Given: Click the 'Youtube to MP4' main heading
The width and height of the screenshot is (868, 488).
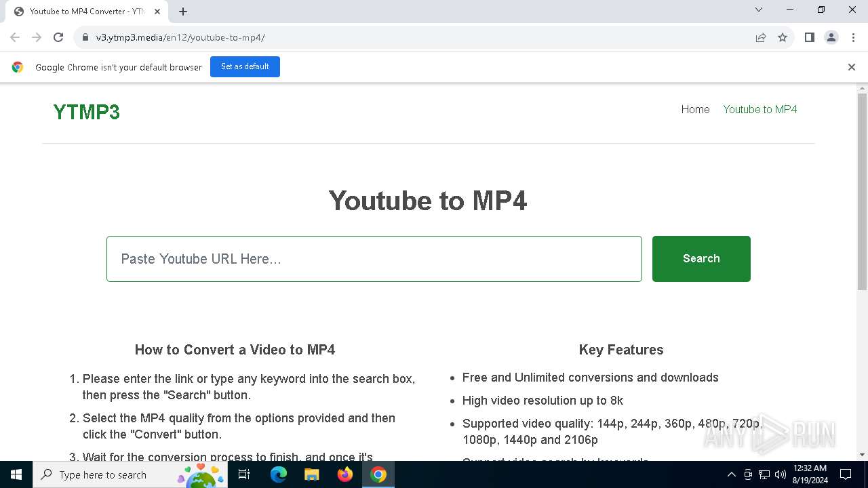Looking at the screenshot, I should [428, 201].
